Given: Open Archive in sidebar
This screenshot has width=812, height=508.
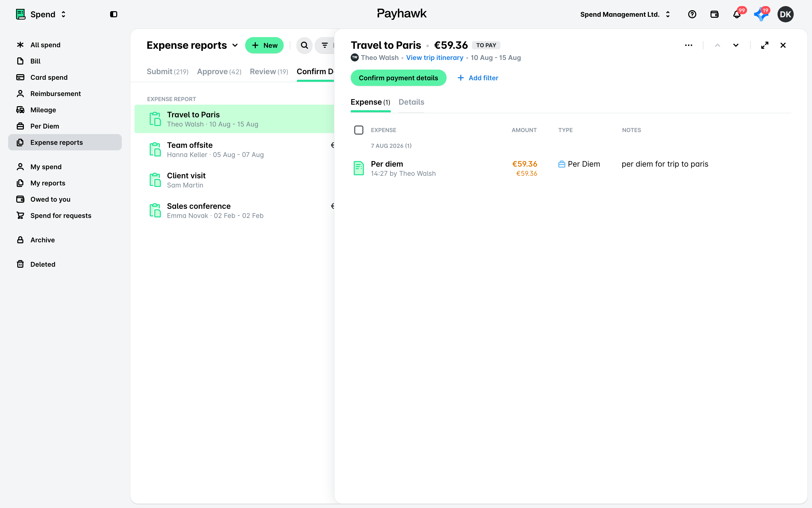Looking at the screenshot, I should 65,240.
